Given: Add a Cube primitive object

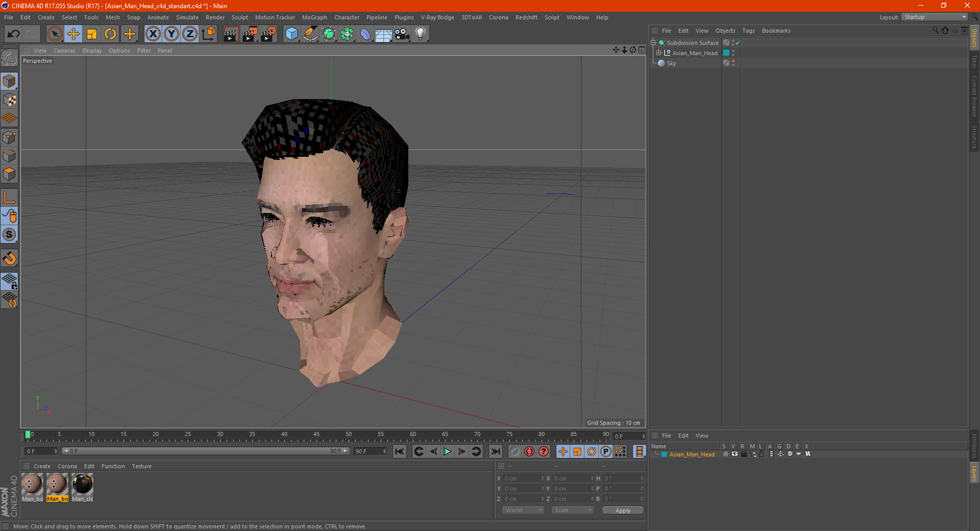Looking at the screenshot, I should pyautogui.click(x=291, y=34).
